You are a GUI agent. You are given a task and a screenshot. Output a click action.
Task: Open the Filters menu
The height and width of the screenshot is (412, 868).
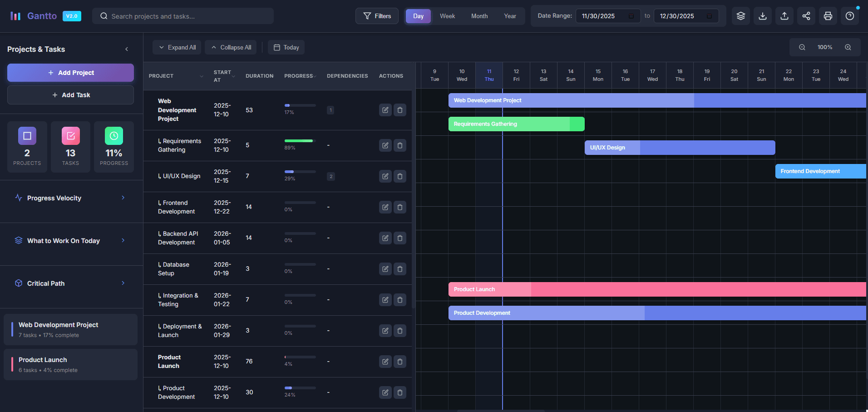[377, 16]
